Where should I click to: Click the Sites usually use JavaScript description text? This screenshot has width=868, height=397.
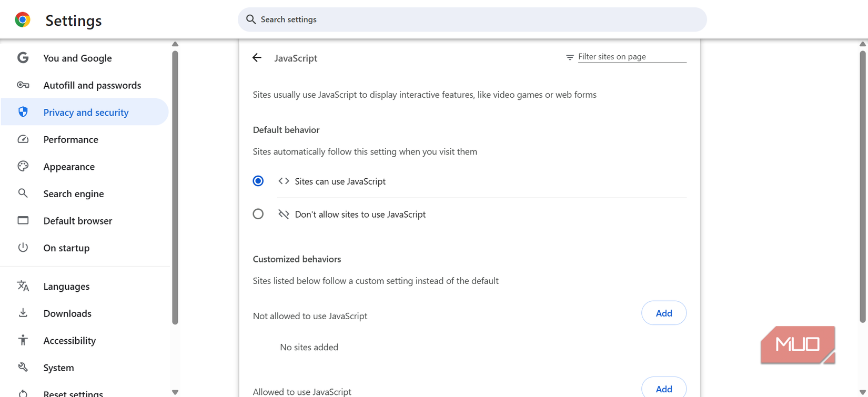point(425,95)
